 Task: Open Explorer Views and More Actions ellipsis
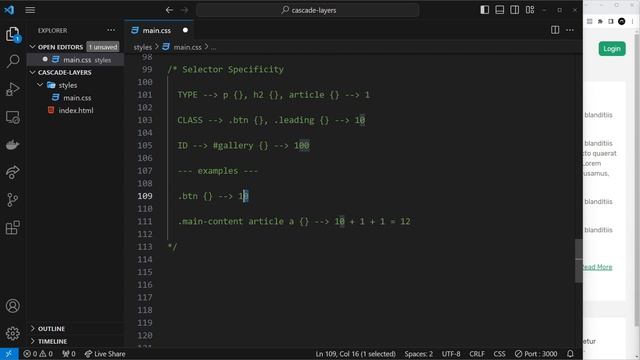click(x=111, y=30)
